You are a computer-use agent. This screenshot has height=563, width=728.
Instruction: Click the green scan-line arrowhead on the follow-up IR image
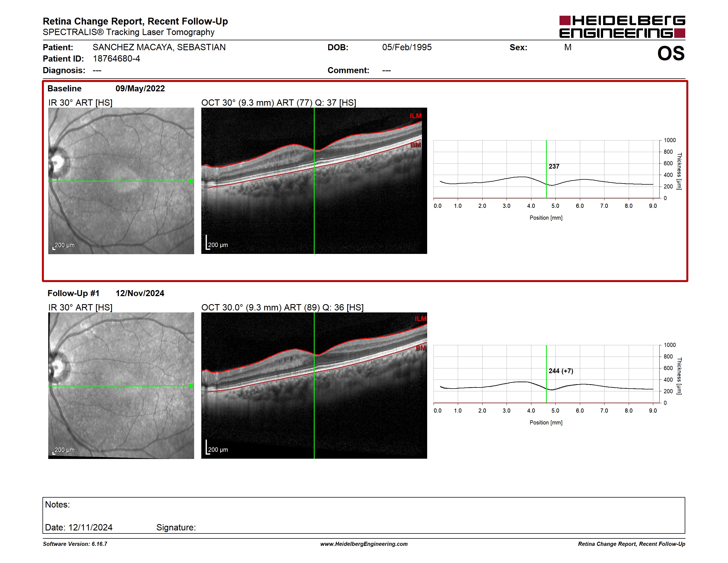pos(191,386)
